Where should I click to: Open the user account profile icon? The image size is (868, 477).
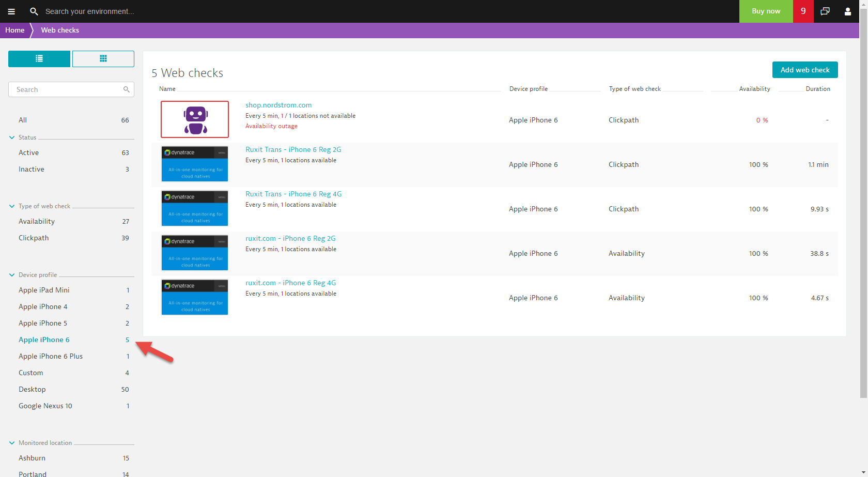click(x=848, y=11)
